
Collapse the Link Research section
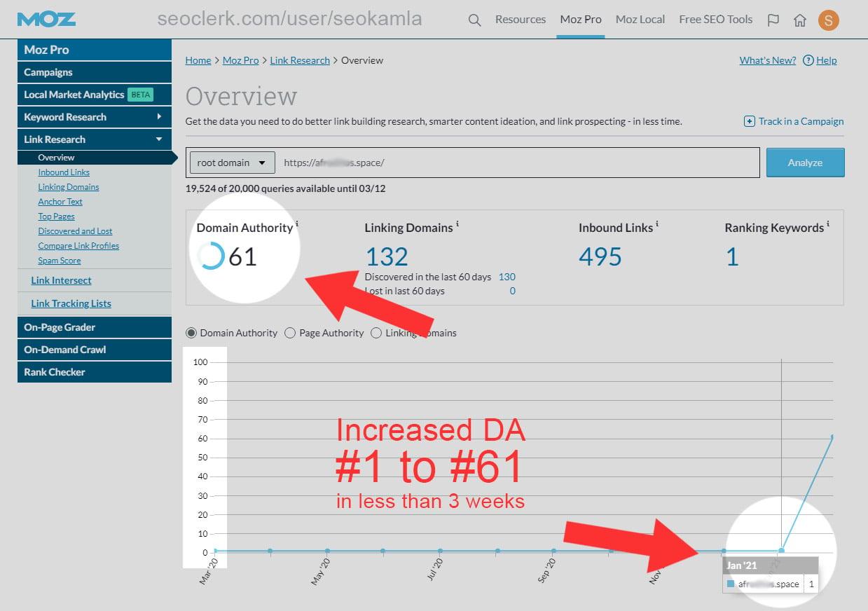pyautogui.click(x=95, y=139)
